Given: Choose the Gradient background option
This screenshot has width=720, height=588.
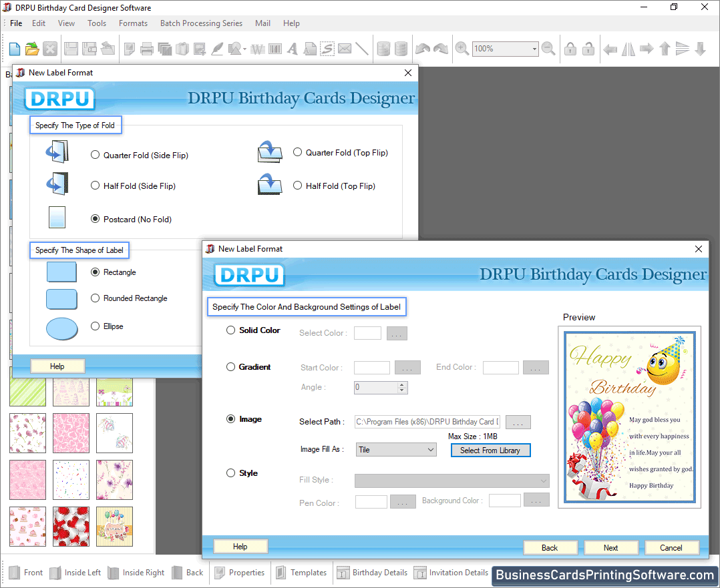Looking at the screenshot, I should (x=230, y=367).
